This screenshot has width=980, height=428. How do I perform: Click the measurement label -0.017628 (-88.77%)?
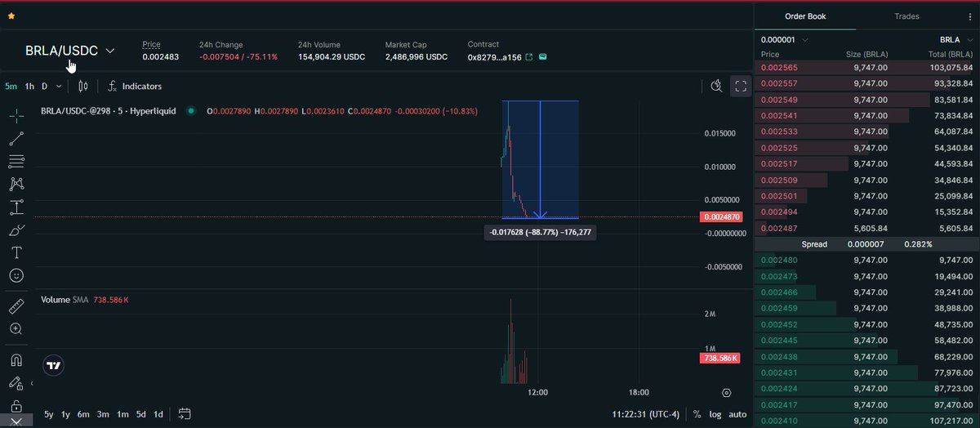tap(541, 233)
